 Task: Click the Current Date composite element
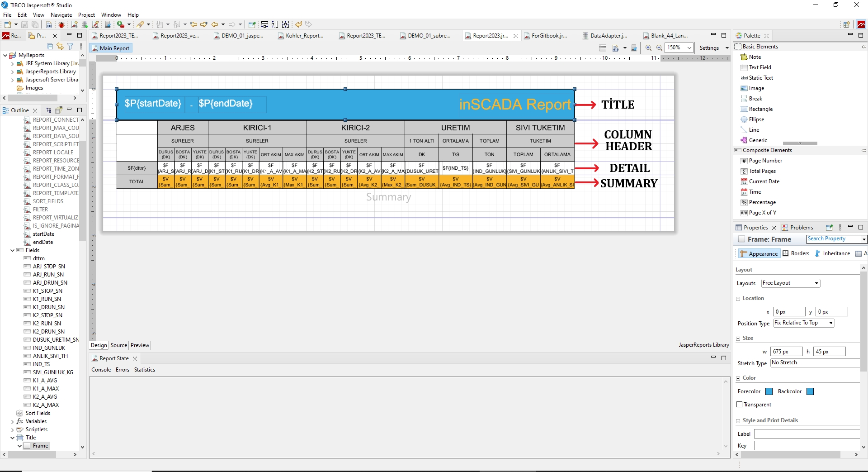(x=764, y=181)
